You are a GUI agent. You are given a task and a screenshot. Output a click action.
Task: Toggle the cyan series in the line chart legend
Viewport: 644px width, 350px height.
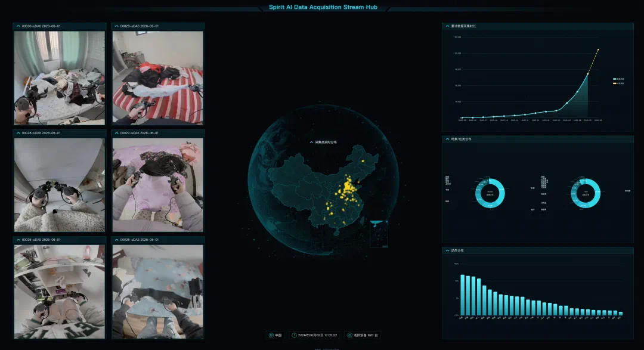[x=618, y=79]
